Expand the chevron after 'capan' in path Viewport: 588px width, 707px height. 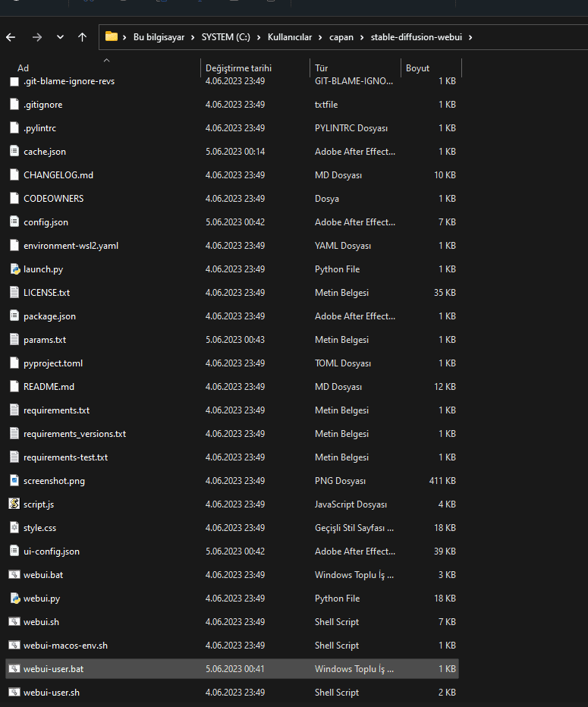(363, 37)
